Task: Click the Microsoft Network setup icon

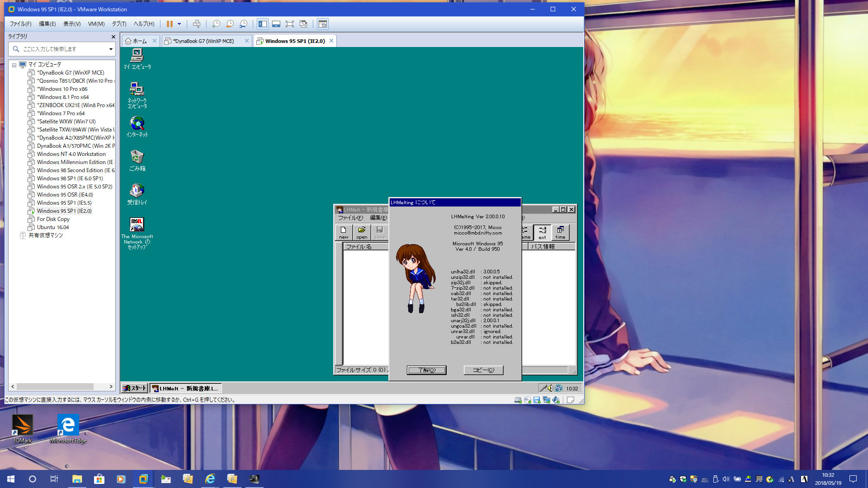Action: point(137,234)
